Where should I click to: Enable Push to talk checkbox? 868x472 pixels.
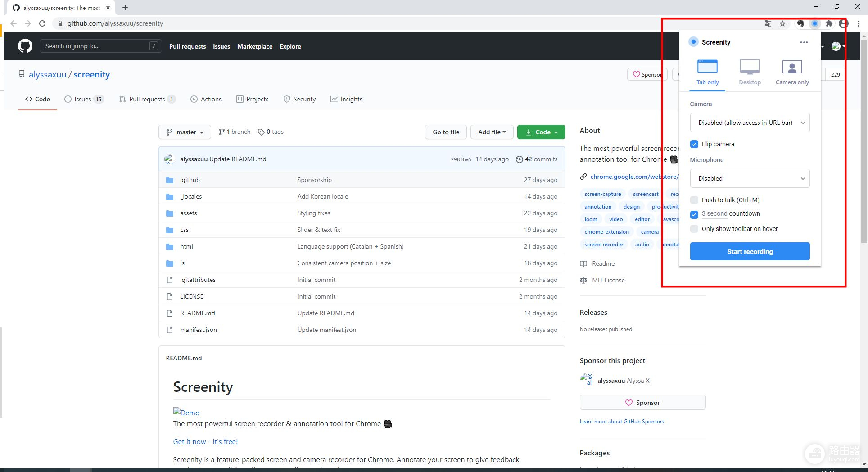point(694,200)
